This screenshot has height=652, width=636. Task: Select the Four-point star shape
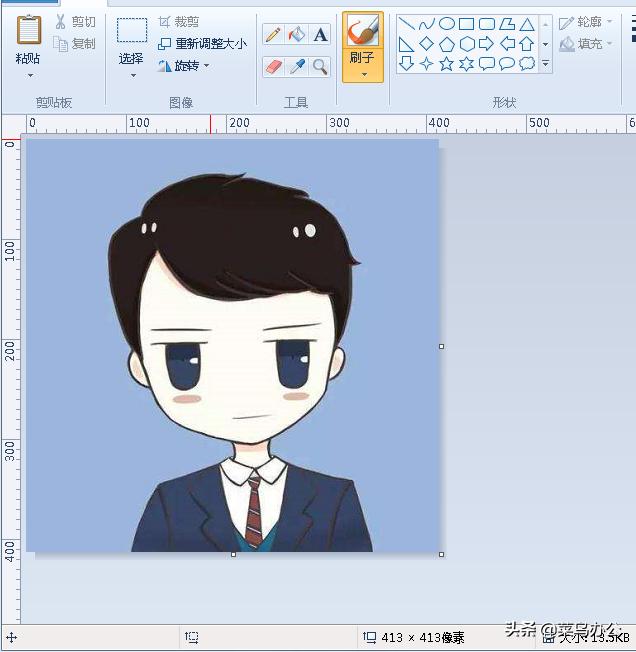point(426,64)
